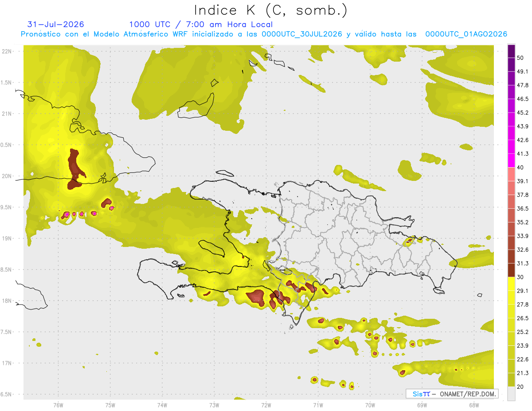The width and height of the screenshot is (532, 411).
Task: Click the 69W longitude axis label
Action: [422, 405]
